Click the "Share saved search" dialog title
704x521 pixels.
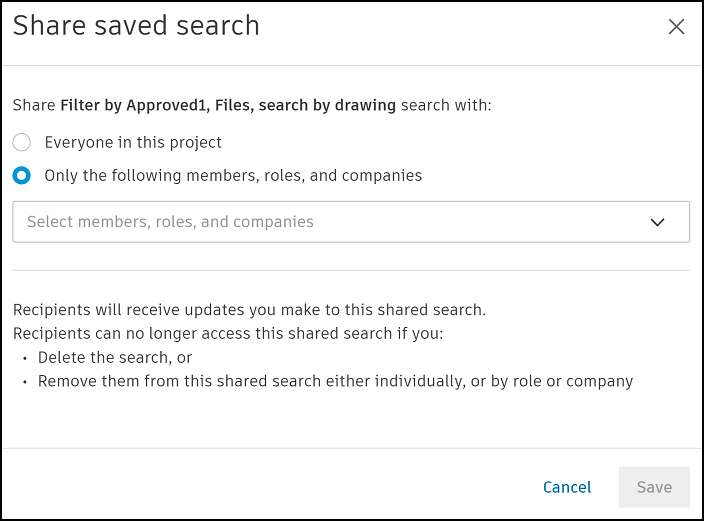pos(136,26)
